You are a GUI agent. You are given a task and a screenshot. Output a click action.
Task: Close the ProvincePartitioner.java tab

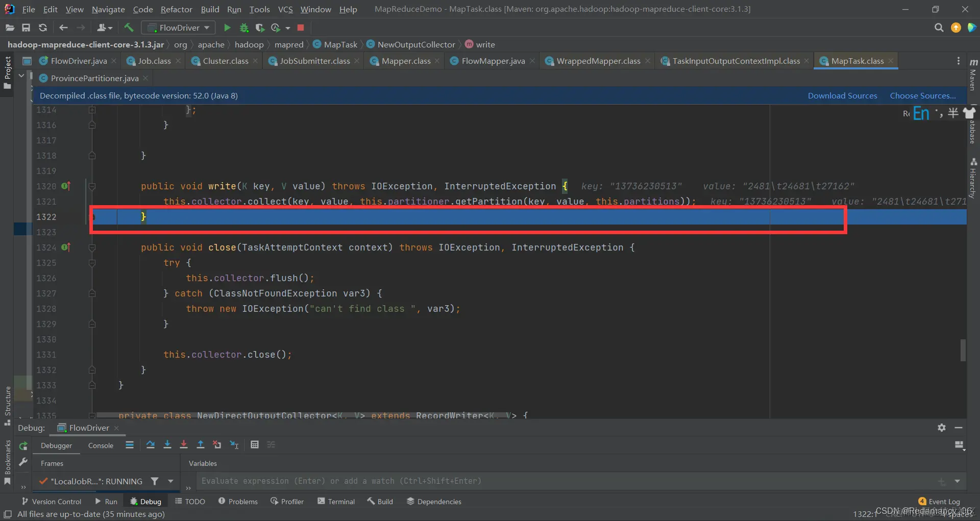146,78
